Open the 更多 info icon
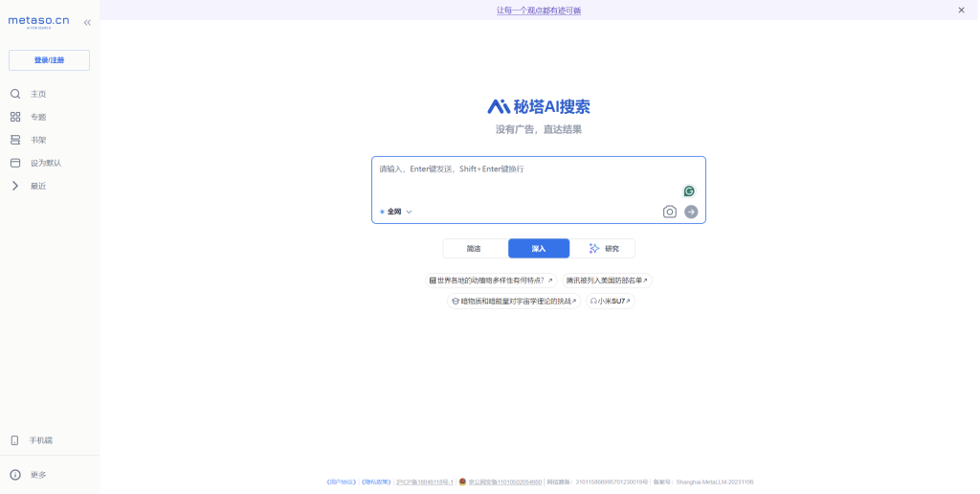This screenshot has width=980, height=494. (x=15, y=475)
